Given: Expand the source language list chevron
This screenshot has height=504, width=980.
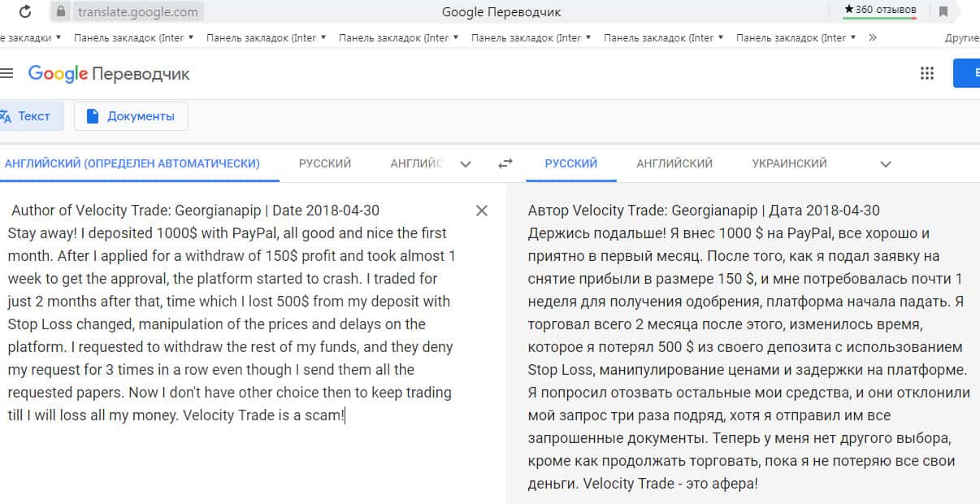Looking at the screenshot, I should click(466, 164).
